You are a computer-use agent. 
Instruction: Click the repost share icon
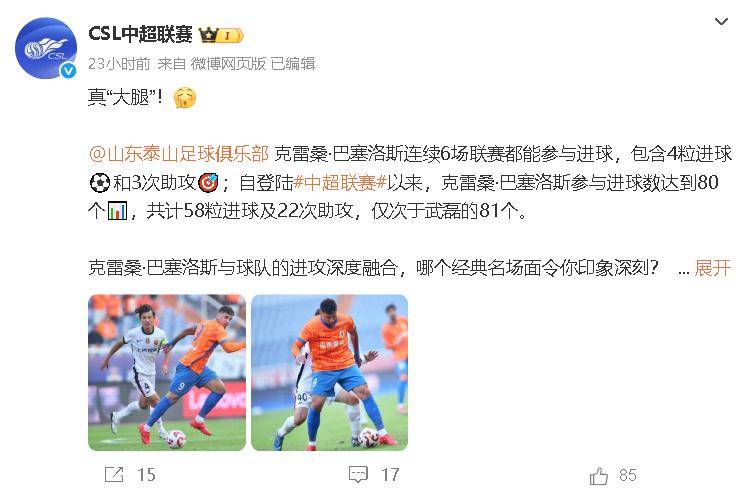tap(114, 474)
